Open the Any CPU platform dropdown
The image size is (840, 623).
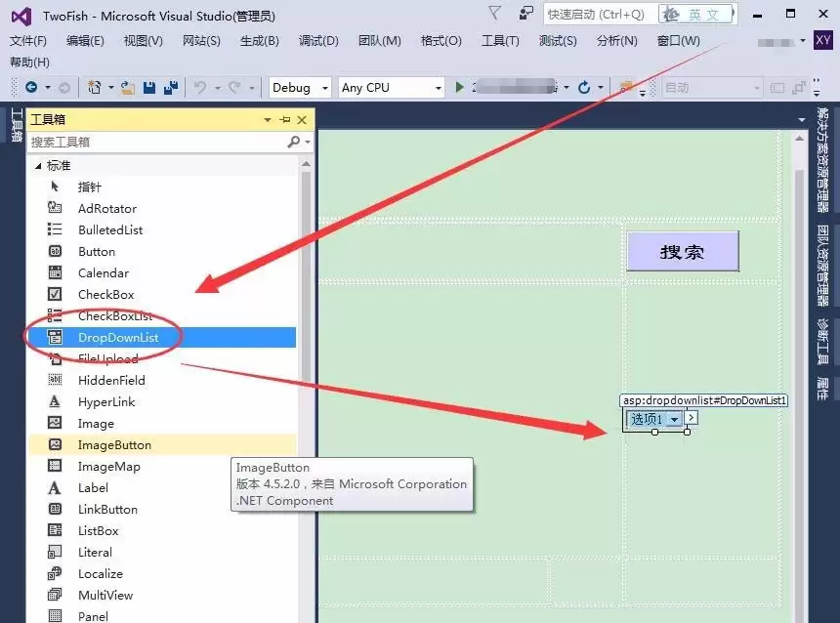coord(390,87)
